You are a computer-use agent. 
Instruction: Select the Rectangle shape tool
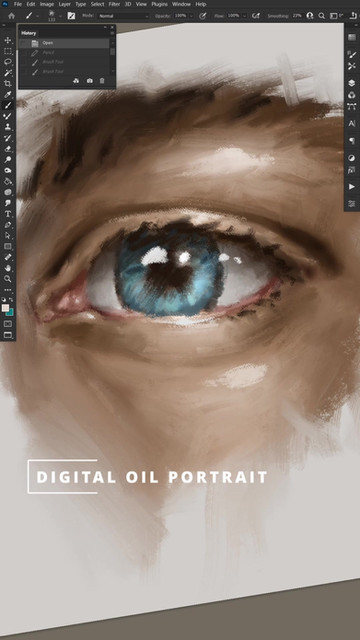(7, 247)
